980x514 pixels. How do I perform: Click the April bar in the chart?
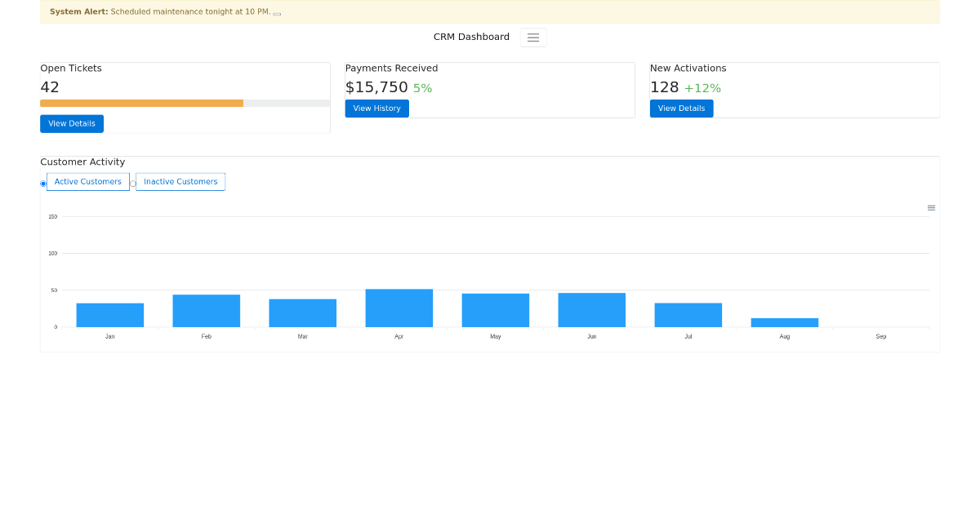click(399, 308)
